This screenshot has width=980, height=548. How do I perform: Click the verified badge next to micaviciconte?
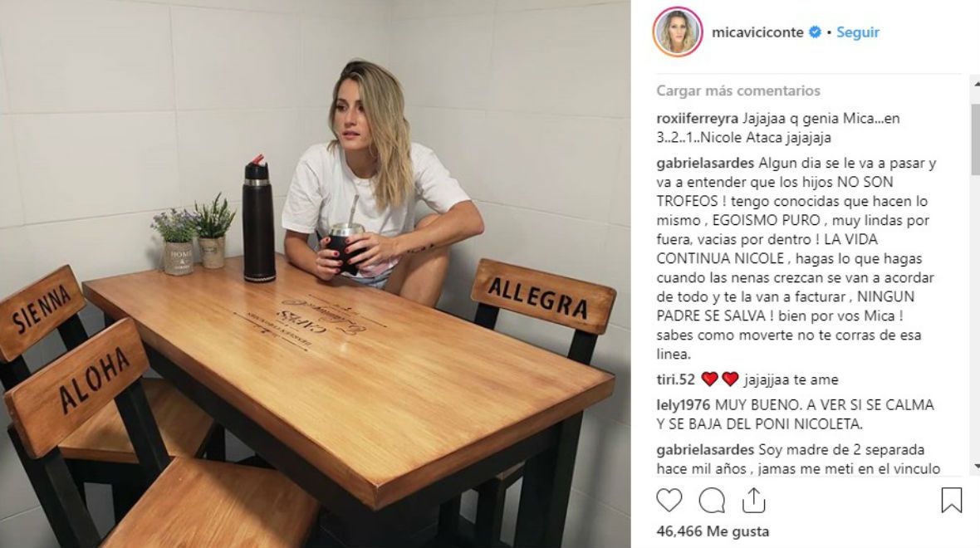(815, 32)
